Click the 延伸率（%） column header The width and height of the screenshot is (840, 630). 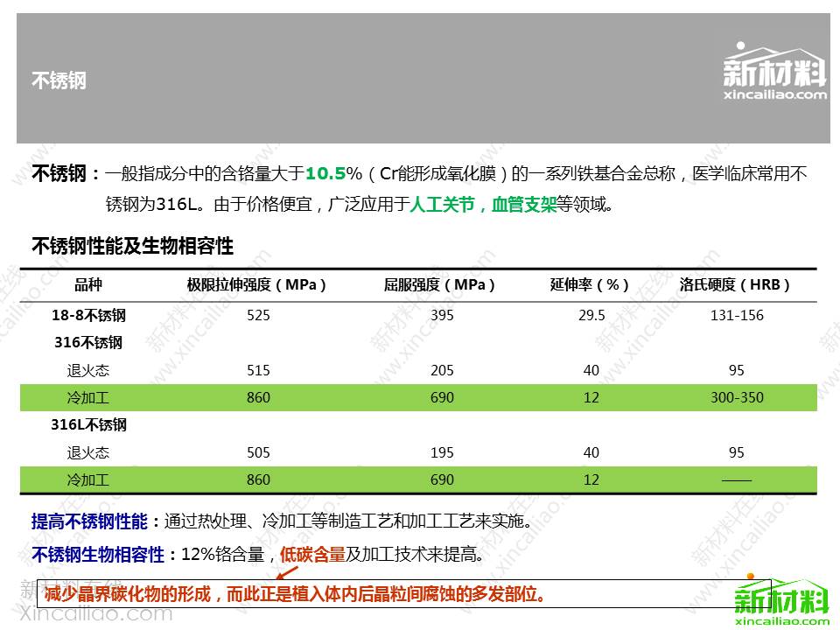tap(590, 284)
